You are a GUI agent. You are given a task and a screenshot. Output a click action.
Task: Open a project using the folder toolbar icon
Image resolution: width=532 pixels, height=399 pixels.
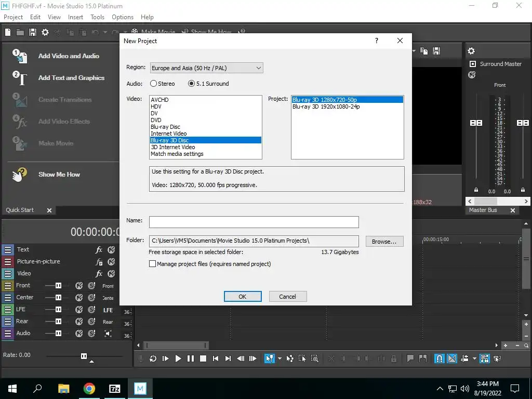point(20,32)
